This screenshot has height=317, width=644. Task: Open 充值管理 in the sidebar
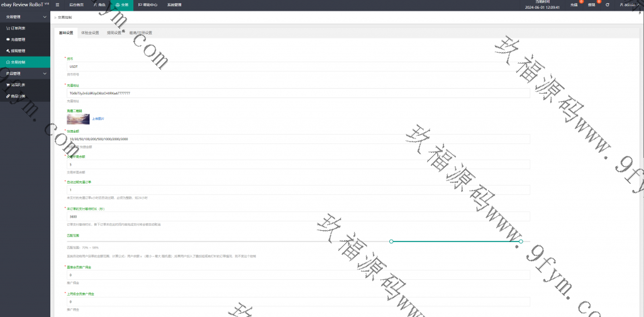16,39
